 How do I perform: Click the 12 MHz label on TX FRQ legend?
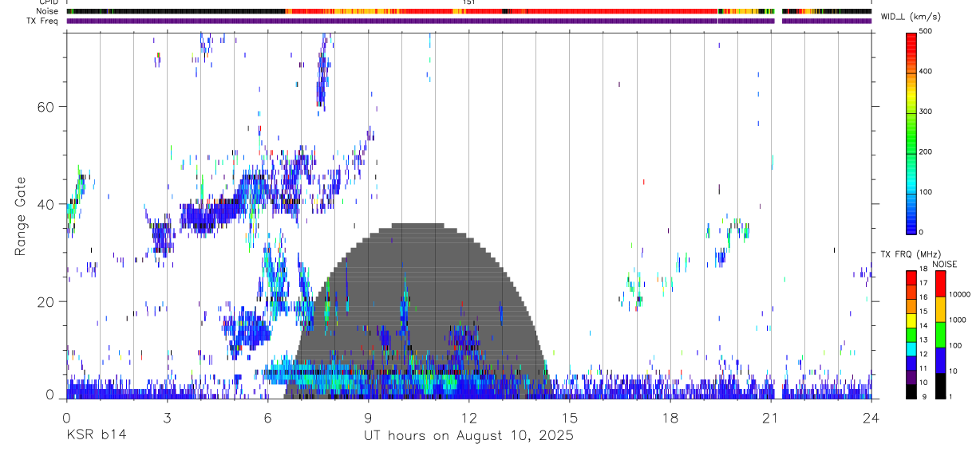(923, 355)
